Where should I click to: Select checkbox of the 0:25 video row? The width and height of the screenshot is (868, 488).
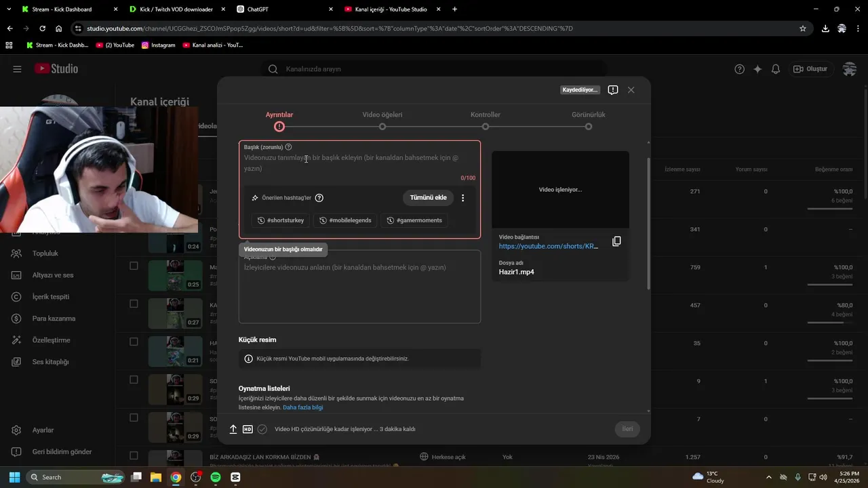pos(134,266)
